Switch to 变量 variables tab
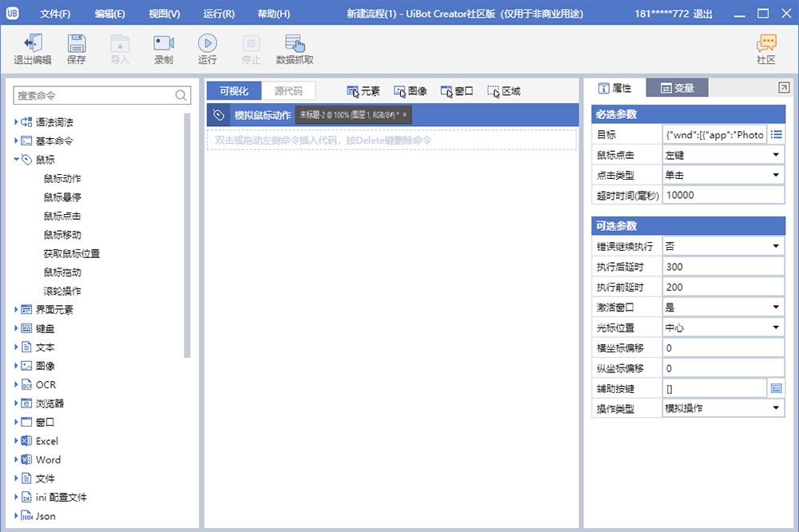This screenshot has height=532, width=799. click(678, 88)
